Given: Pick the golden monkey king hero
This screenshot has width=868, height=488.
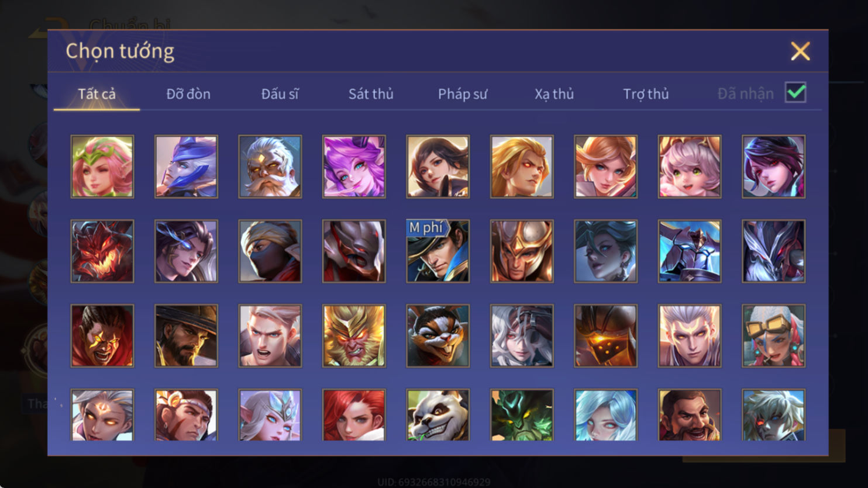Looking at the screenshot, I should click(x=354, y=335).
